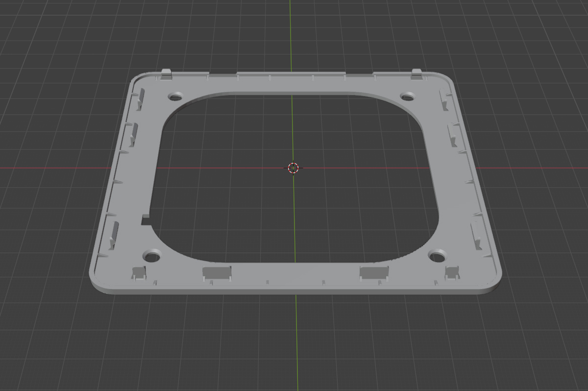Click the red X axis line left of model

click(x=49, y=168)
